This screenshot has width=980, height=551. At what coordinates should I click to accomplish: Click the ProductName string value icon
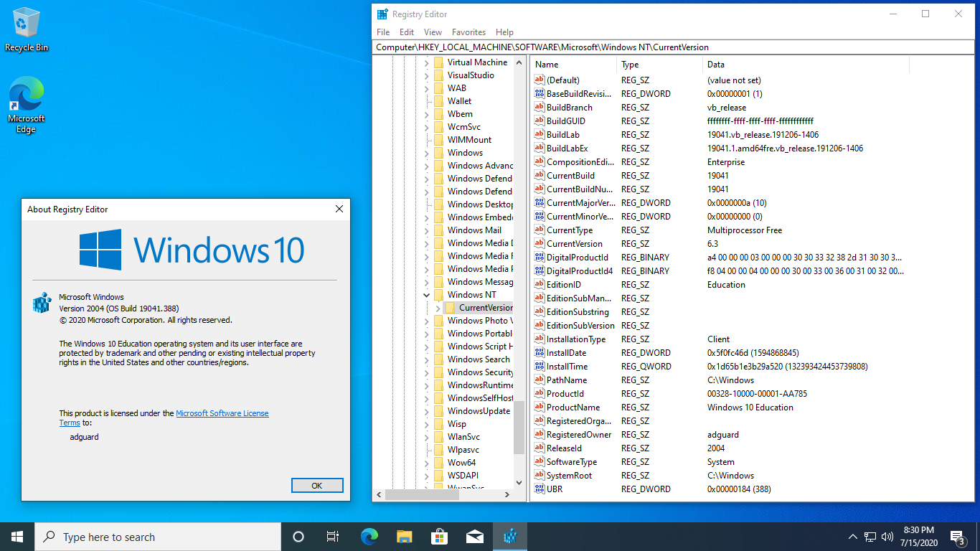540,408
